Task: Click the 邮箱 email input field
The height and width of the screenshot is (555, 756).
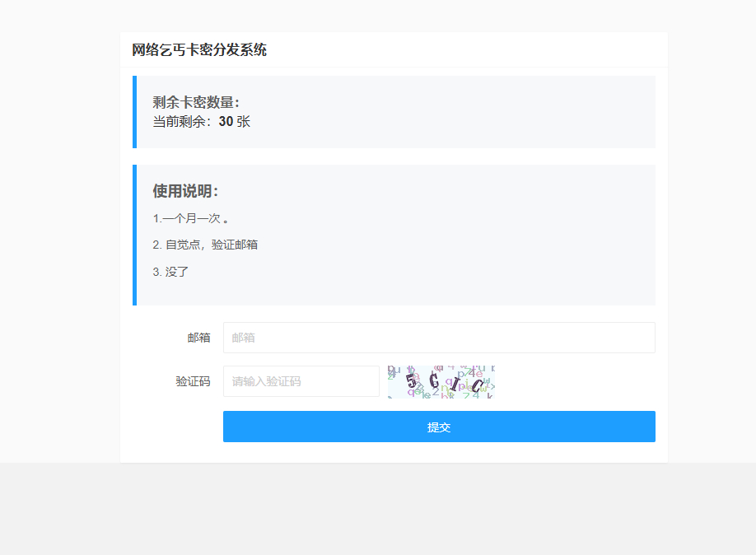Action: pos(439,338)
